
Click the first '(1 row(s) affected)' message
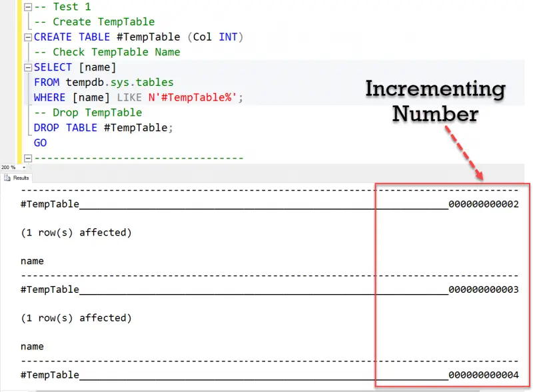coord(76,233)
